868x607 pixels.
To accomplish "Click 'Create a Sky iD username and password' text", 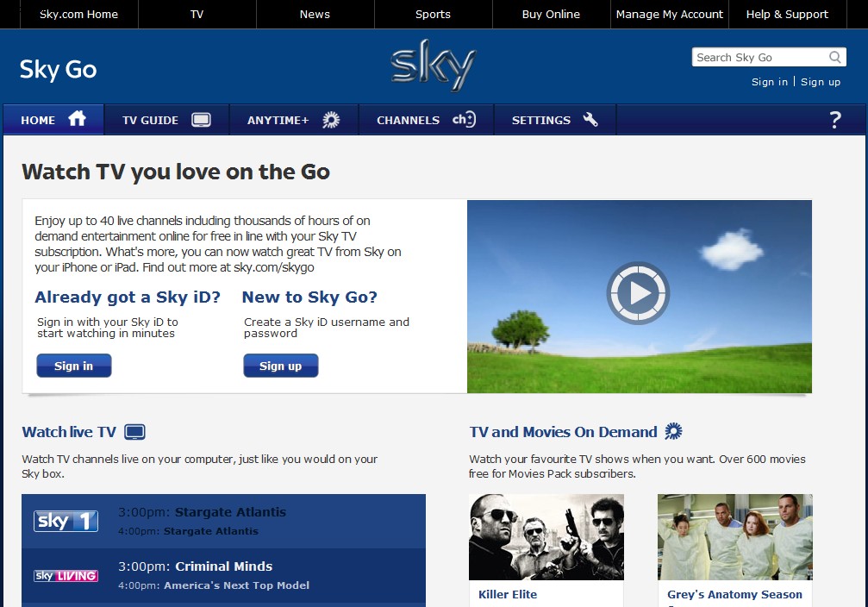I will point(327,328).
